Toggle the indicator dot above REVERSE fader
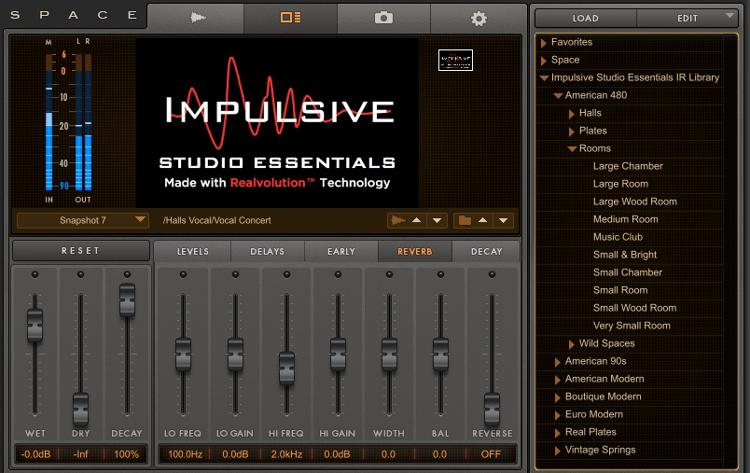Screen dimensions: 750x473 pyautogui.click(x=492, y=274)
